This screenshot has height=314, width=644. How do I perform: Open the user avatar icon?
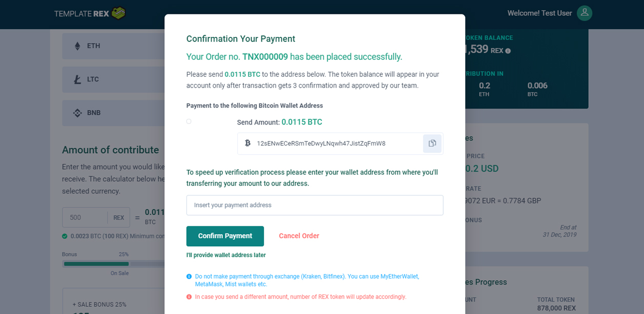585,13
